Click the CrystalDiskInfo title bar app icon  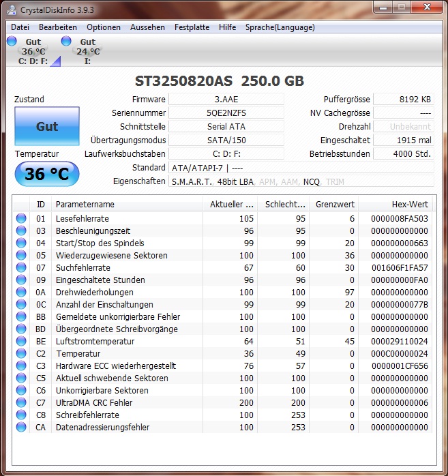point(12,10)
